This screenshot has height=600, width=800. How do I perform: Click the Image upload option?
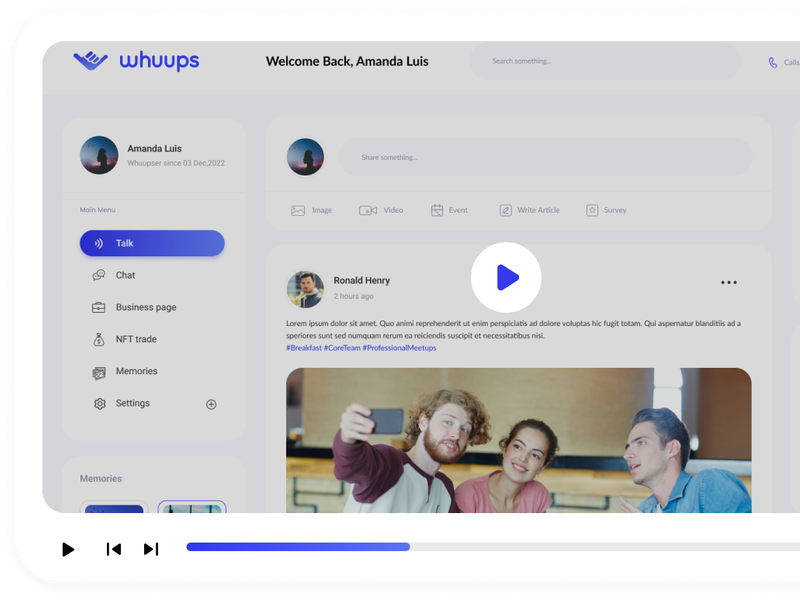click(311, 211)
